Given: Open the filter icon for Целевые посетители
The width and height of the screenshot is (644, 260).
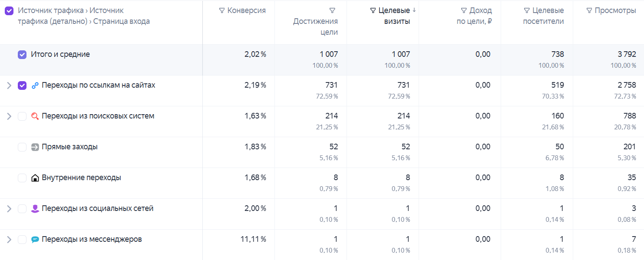Looking at the screenshot, I should point(527,11).
